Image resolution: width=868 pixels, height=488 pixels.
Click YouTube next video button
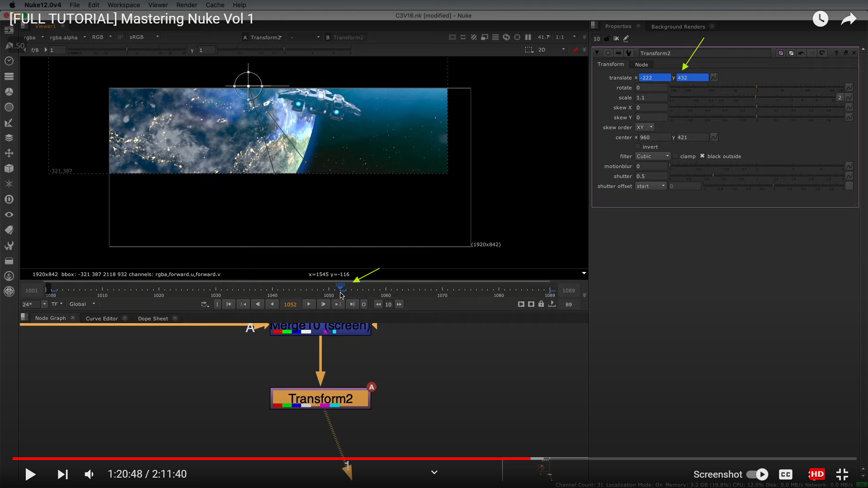coord(62,474)
